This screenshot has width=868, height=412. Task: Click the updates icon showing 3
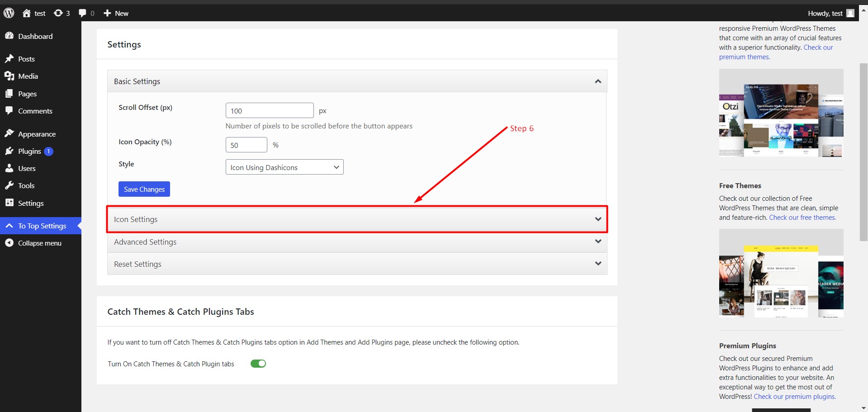click(58, 13)
